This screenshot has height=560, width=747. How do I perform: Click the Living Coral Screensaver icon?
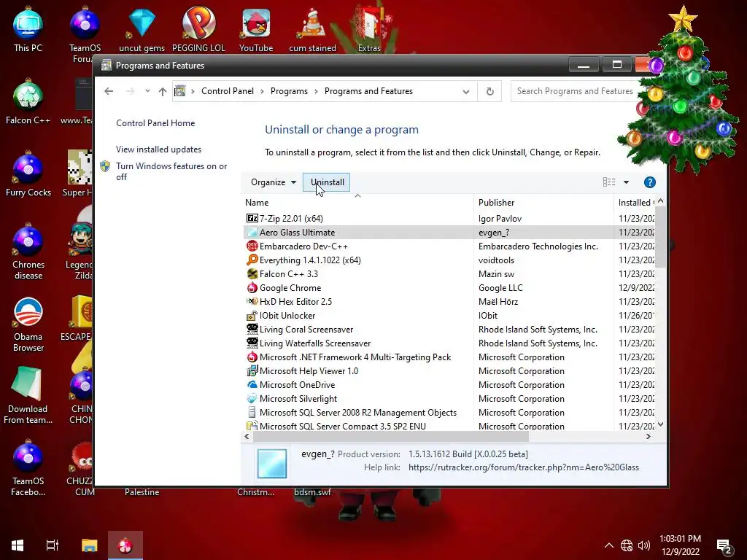(252, 329)
